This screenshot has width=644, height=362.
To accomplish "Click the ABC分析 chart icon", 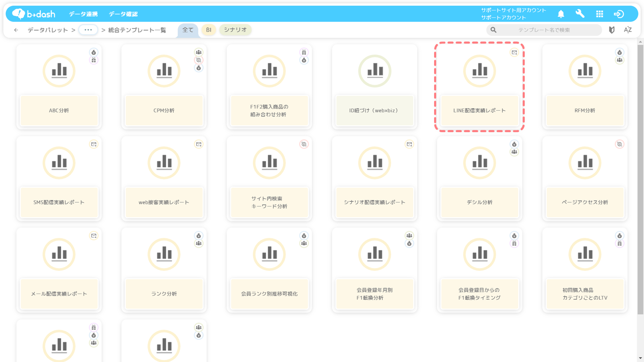I will [x=59, y=71].
